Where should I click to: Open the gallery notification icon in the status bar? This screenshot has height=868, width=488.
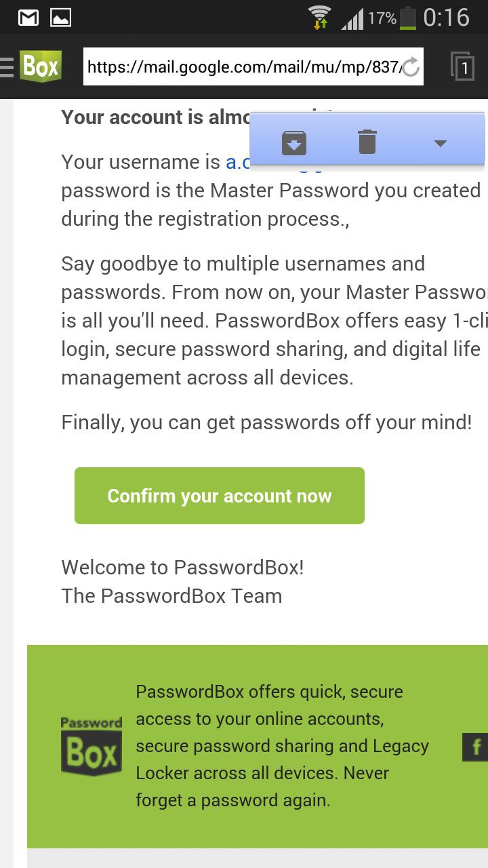tap(61, 17)
